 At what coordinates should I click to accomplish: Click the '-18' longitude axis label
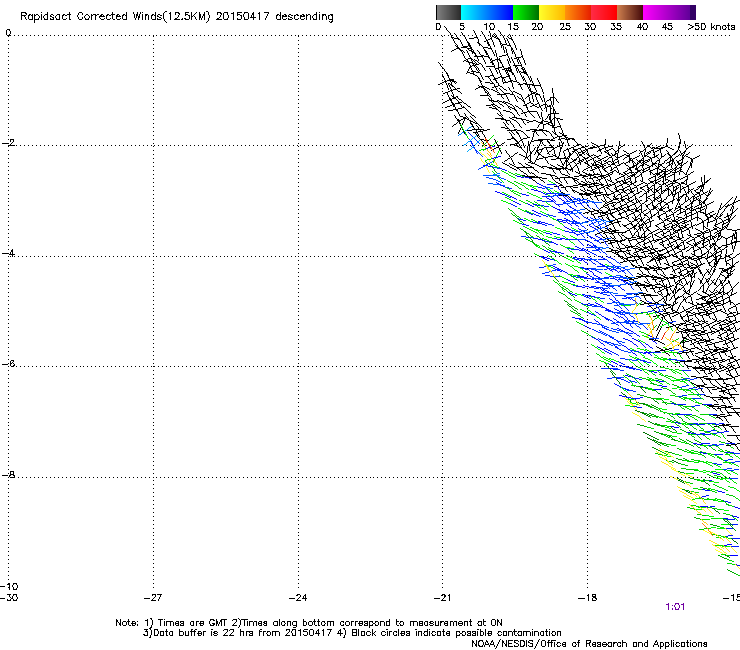pyautogui.click(x=588, y=598)
